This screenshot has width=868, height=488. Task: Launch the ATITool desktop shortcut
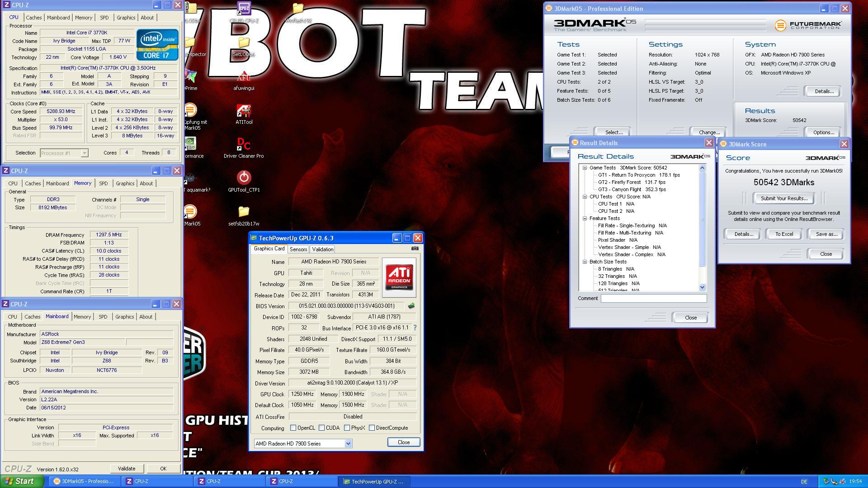[x=244, y=113]
